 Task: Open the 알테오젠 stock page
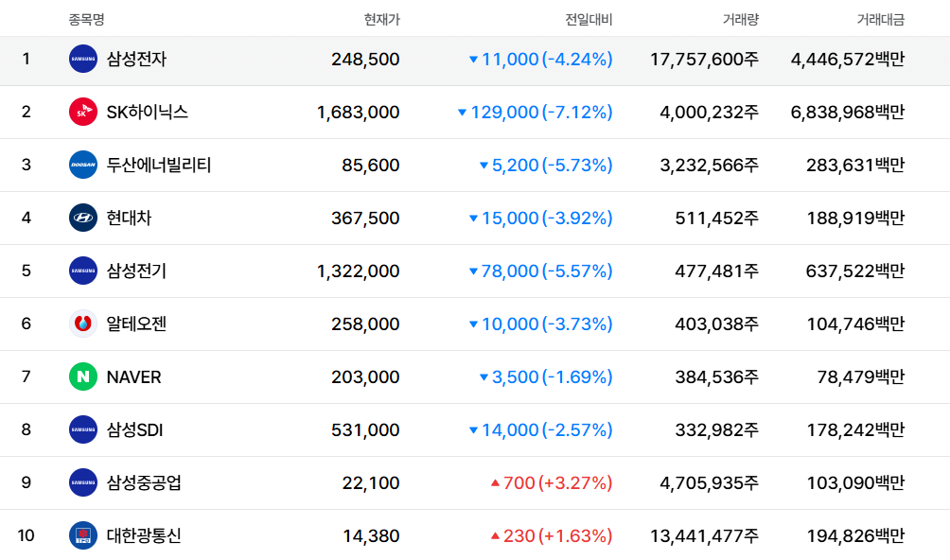[x=136, y=324]
